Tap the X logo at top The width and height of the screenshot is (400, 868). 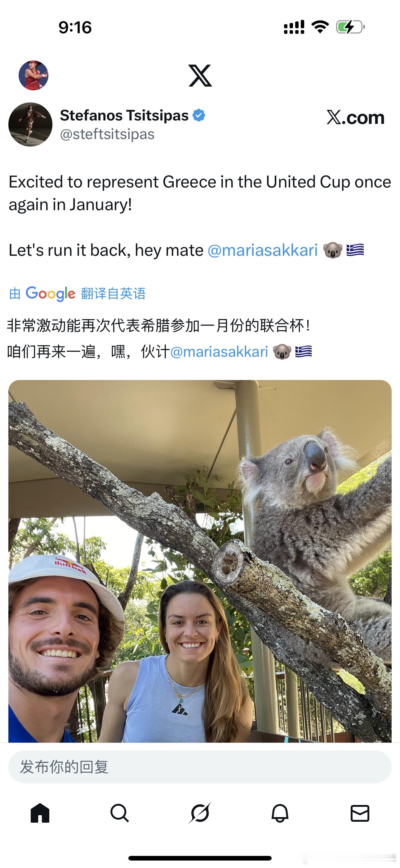[200, 75]
